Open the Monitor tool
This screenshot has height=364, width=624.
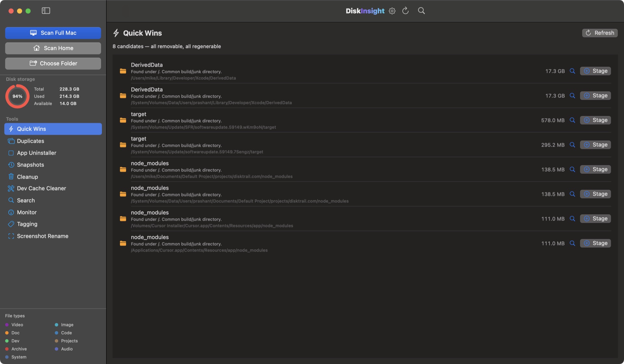53,212
